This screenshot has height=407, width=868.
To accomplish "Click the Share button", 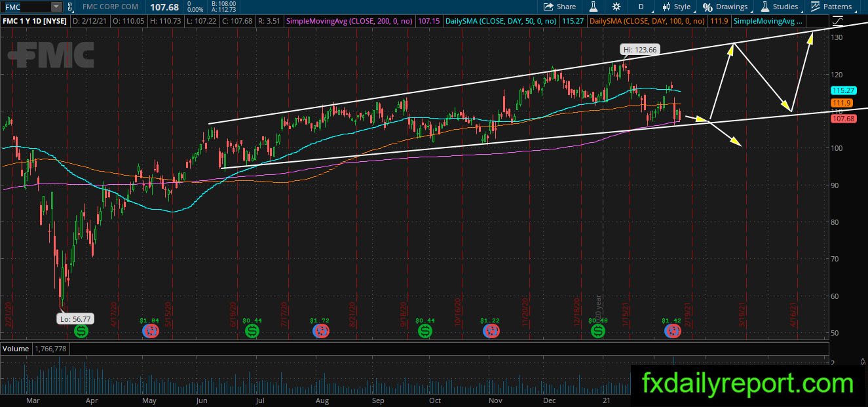I will coord(560,7).
